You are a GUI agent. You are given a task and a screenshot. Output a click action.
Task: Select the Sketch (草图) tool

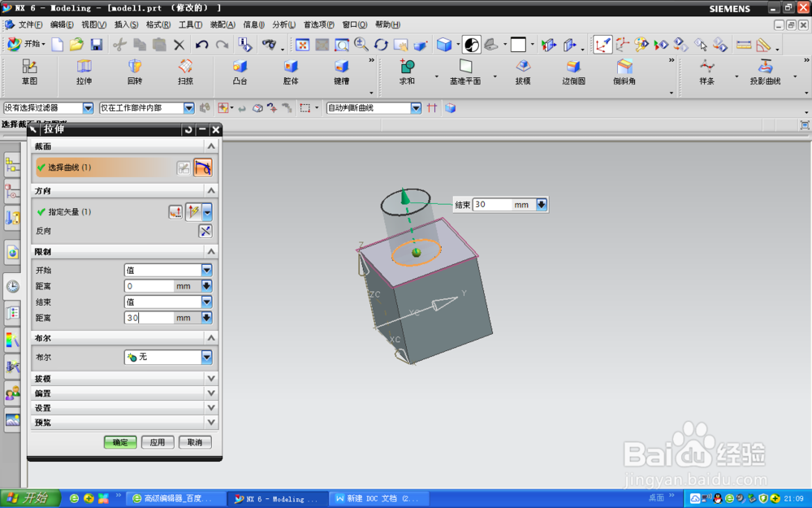[29, 72]
